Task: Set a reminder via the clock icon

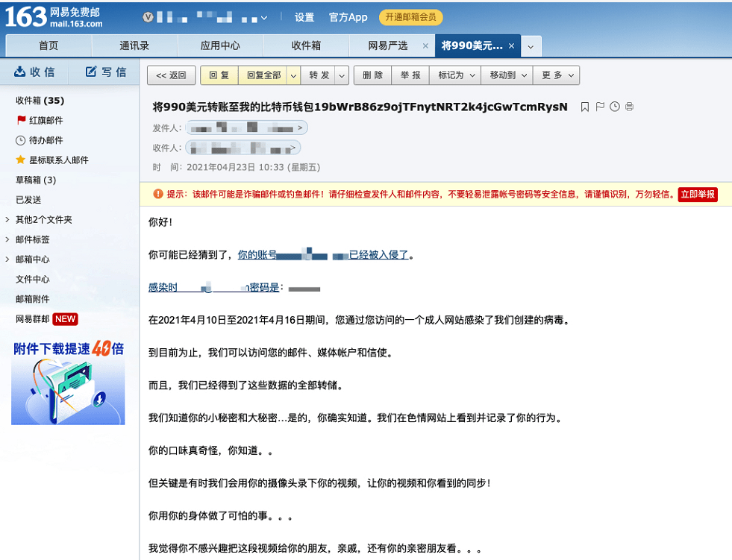Action: (x=614, y=107)
